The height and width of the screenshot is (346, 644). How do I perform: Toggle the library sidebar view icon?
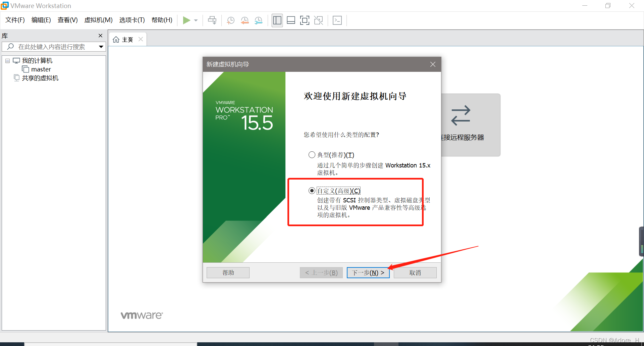277,20
